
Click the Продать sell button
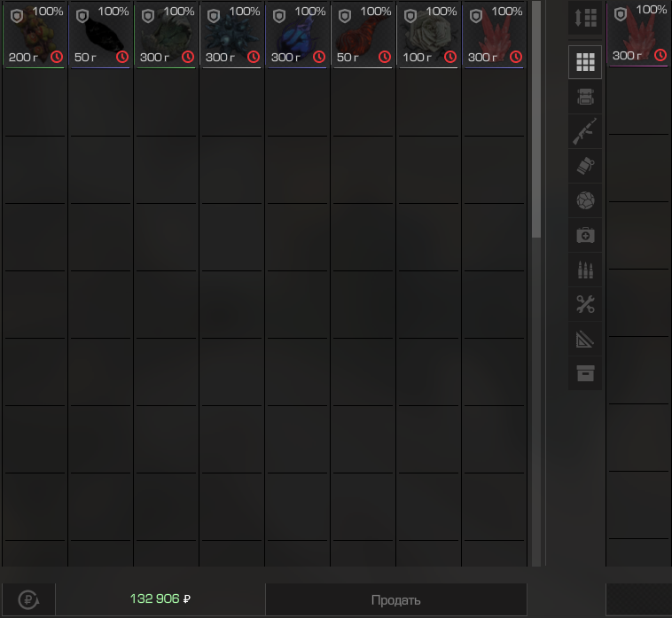click(396, 599)
